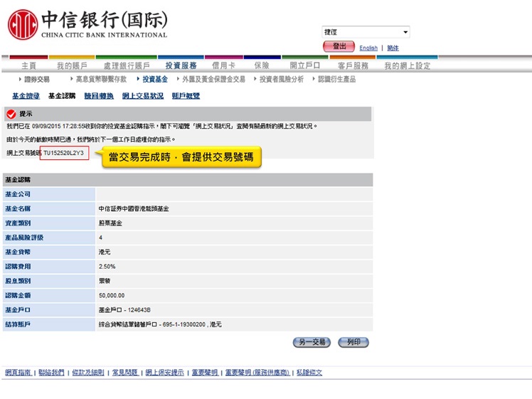Select the 投資者風險分析 submenu item
The height and width of the screenshot is (399, 532).
click(282, 80)
